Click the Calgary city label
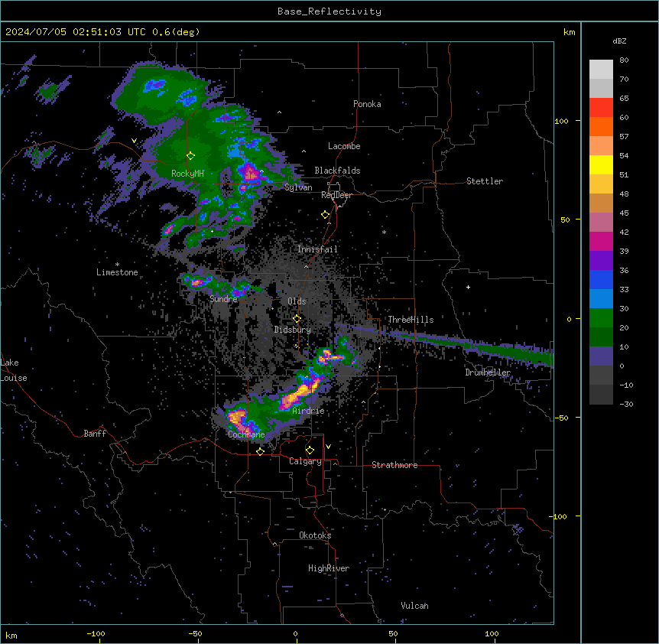Viewport: 659px width, 644px height. (306, 461)
